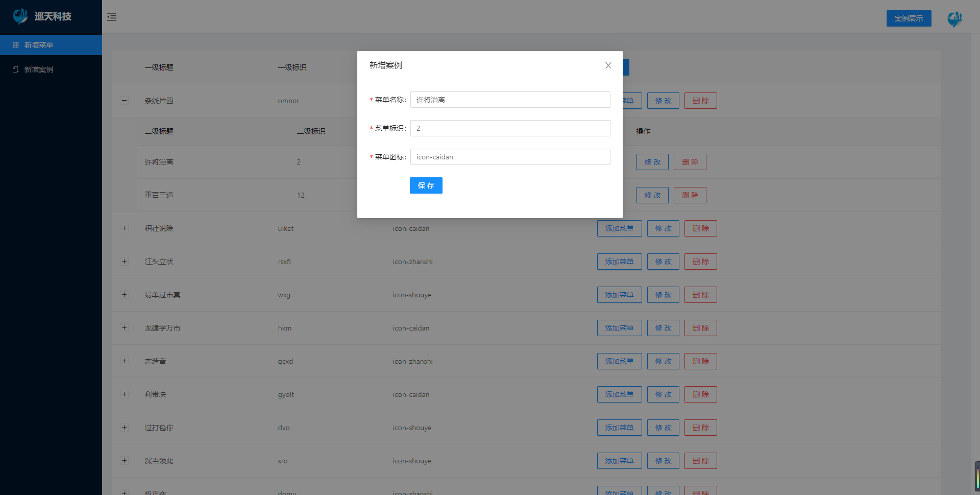
Task: Expand the 易单过市真 row
Action: pos(124,295)
